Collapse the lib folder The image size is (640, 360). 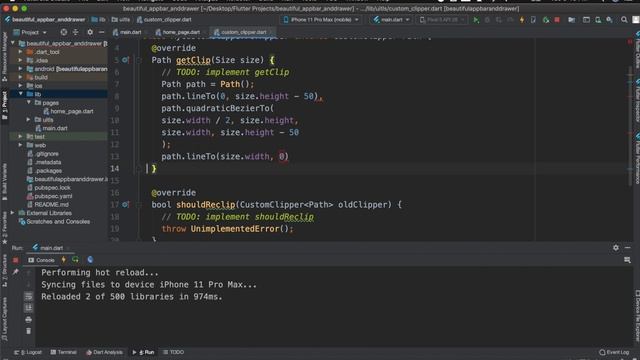point(20,94)
